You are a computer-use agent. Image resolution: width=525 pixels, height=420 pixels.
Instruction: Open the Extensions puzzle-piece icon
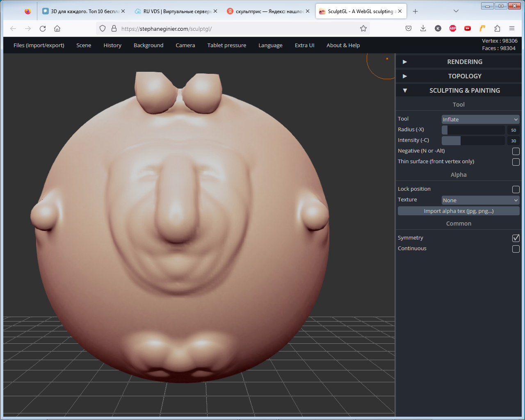coord(497,28)
